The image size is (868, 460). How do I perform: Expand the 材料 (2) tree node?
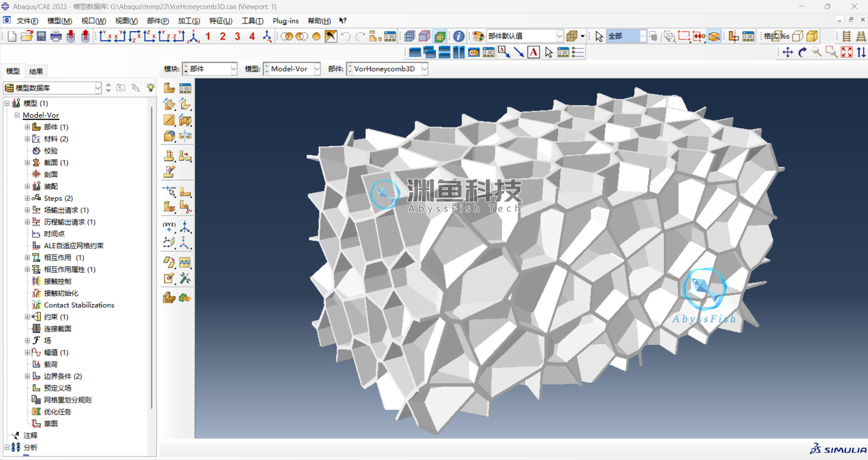pyautogui.click(x=27, y=139)
